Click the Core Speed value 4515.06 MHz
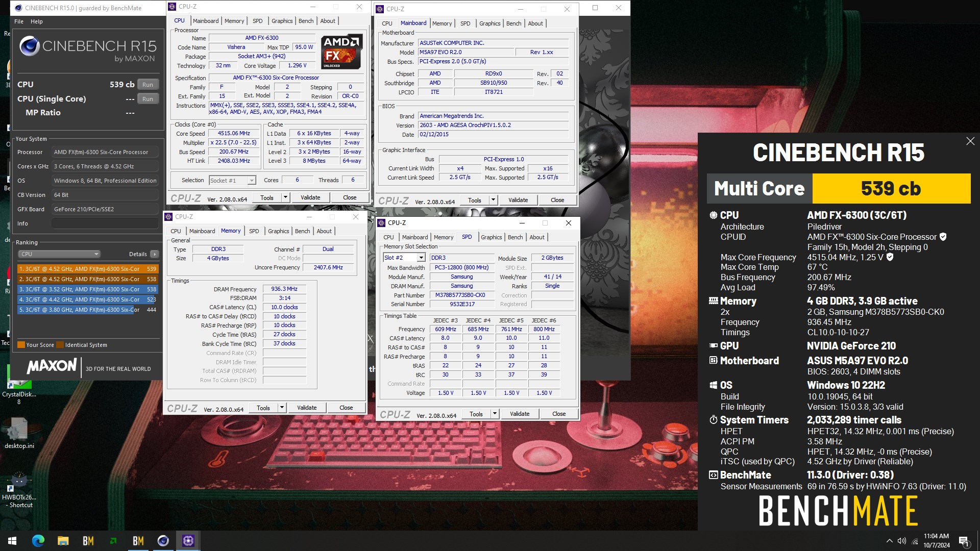 tap(234, 133)
